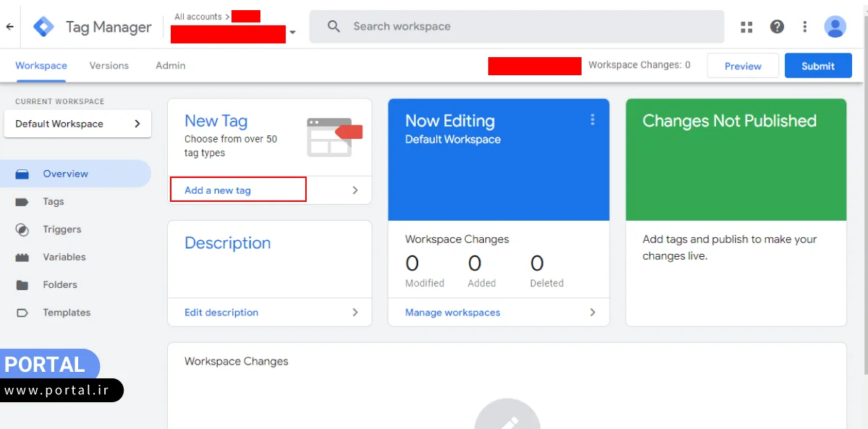Viewport: 868px width, 429px height.
Task: Open the Google apps grid icon
Action: pos(746,27)
